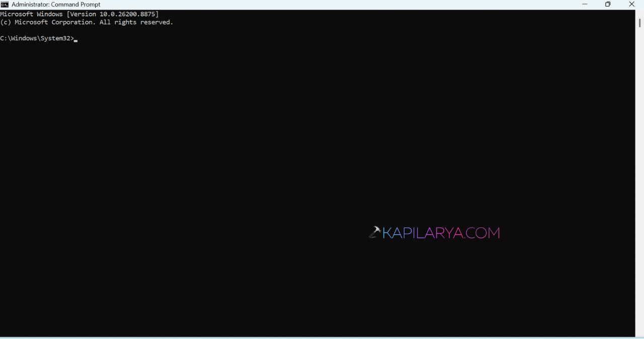Close the Administrator Command Prompt window
The width and height of the screenshot is (644, 339).
tap(632, 5)
